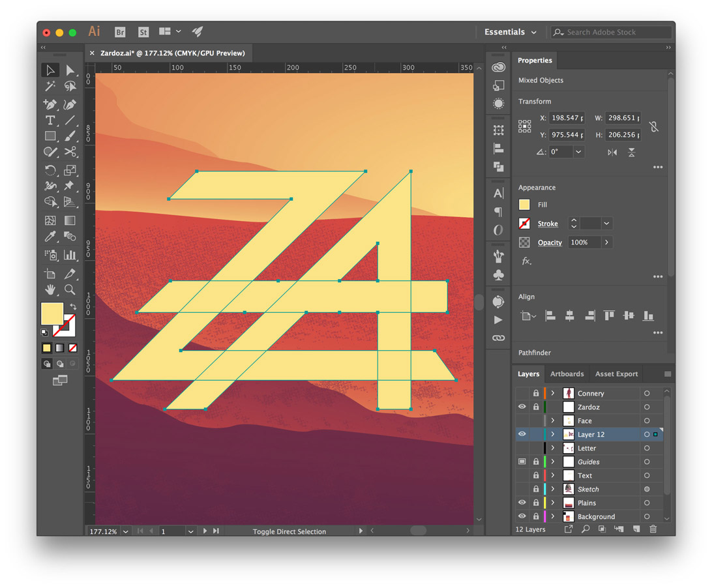This screenshot has height=588, width=712.
Task: Select the Rectangle tool
Action: pyautogui.click(x=50, y=136)
